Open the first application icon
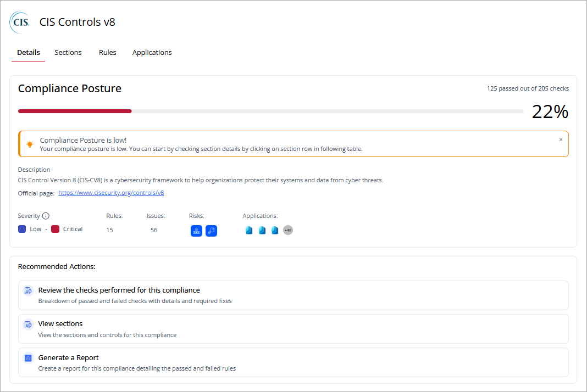Screen dimensions: 587x392 [249, 230]
